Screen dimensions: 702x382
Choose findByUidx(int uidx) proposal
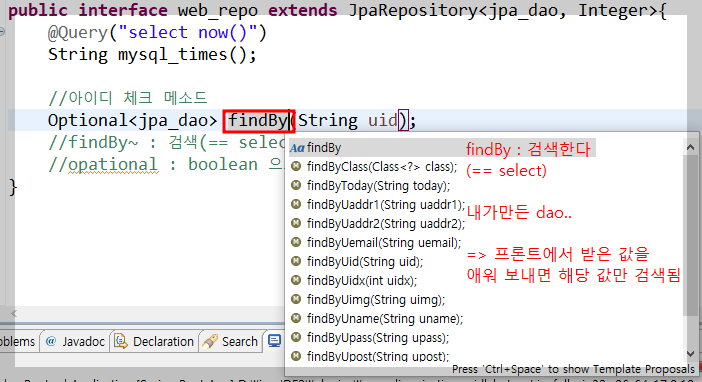pyautogui.click(x=362, y=281)
